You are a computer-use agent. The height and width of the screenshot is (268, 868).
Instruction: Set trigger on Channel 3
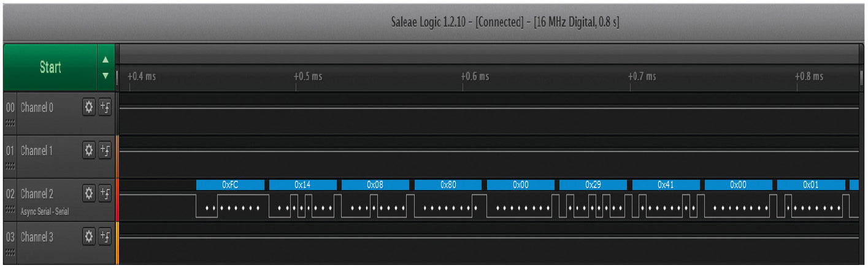point(105,237)
